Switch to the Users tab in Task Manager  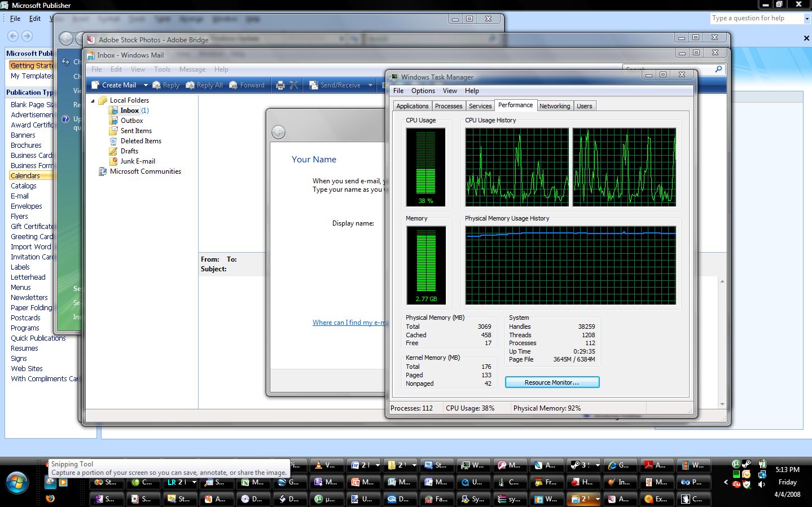click(585, 106)
